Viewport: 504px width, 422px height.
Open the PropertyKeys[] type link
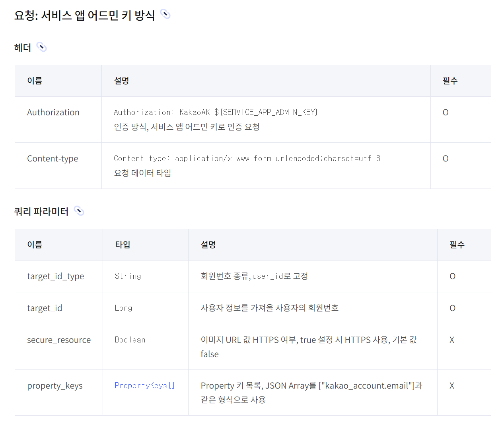click(x=144, y=385)
